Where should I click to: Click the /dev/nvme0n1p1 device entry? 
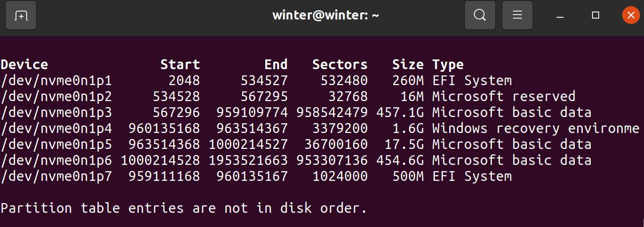coord(56,81)
